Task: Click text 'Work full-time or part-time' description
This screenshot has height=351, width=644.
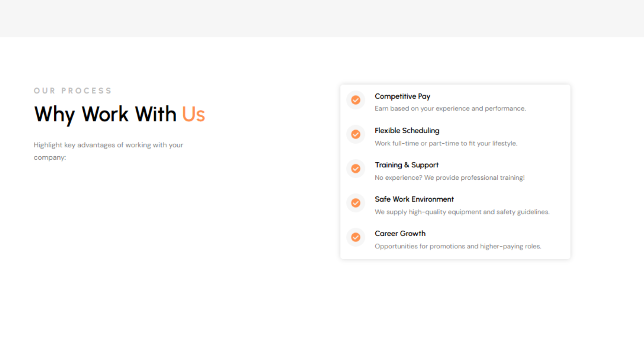Action: [446, 143]
